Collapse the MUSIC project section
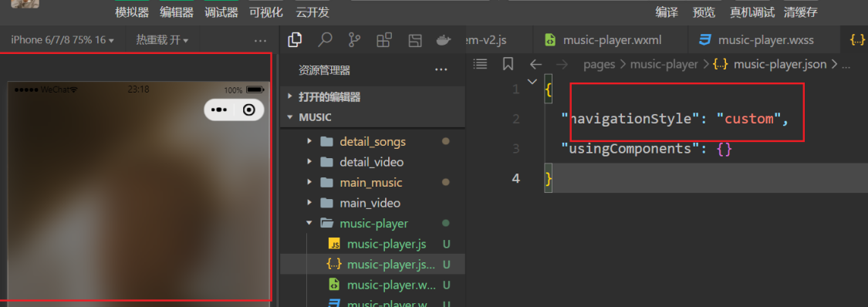Viewport: 868px width, 307px height. pos(372,117)
